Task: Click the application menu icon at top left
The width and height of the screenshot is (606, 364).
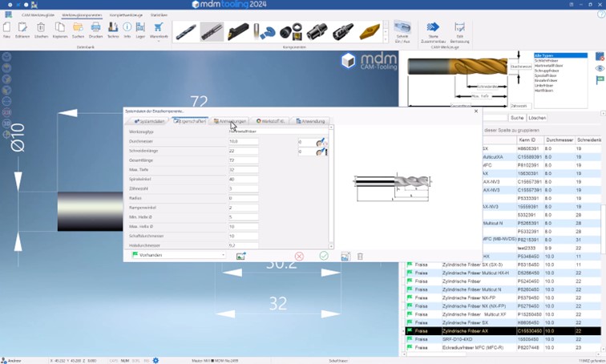Action: coord(9,14)
